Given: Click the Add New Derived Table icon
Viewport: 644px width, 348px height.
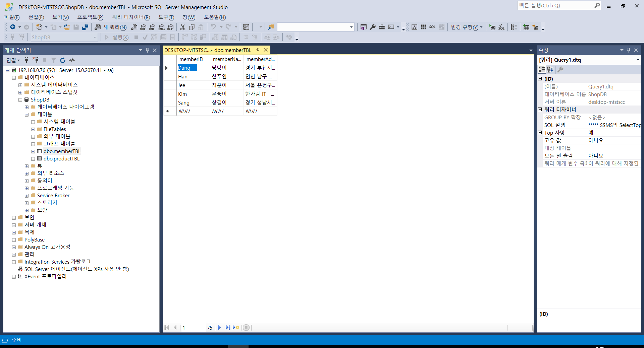Looking at the screenshot, I should pyautogui.click(x=536, y=27).
